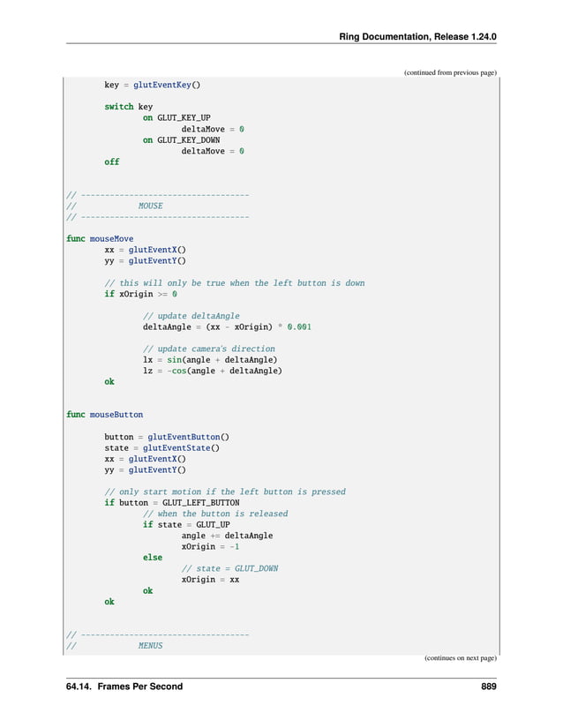Click the comment "// update camera's direction"

pyautogui.click(x=209, y=349)
